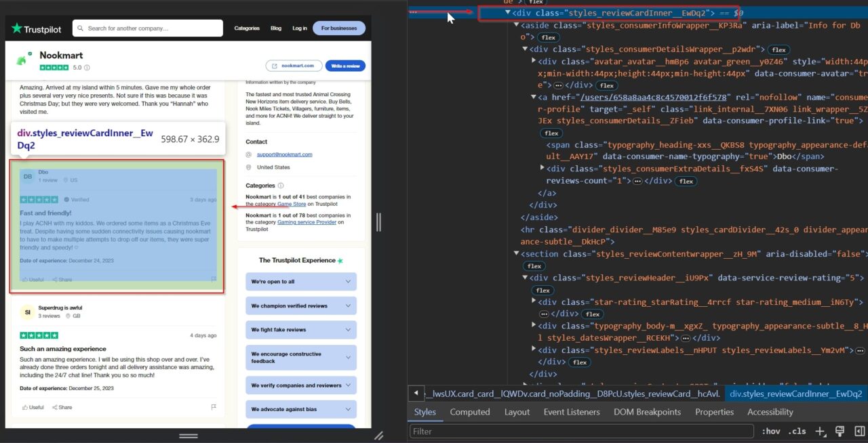Click the breadcrumb scroll-left arrow in DevTools
Viewport: 868px width, 443px height.
coord(415,393)
